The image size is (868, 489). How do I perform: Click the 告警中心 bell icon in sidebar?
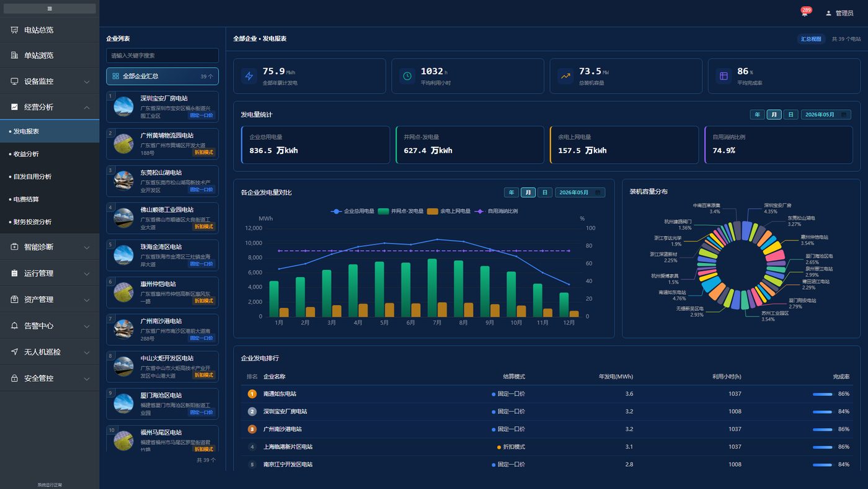pos(14,325)
